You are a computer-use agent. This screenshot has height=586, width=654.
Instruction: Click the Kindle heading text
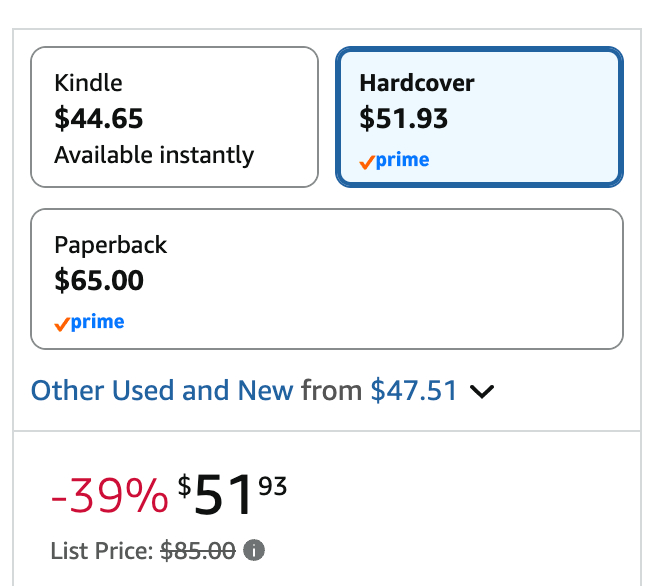point(88,82)
